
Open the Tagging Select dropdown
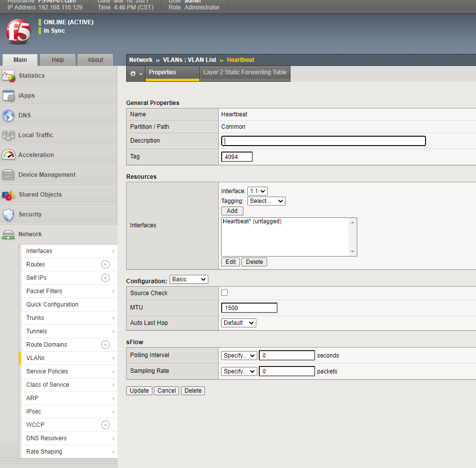click(266, 201)
